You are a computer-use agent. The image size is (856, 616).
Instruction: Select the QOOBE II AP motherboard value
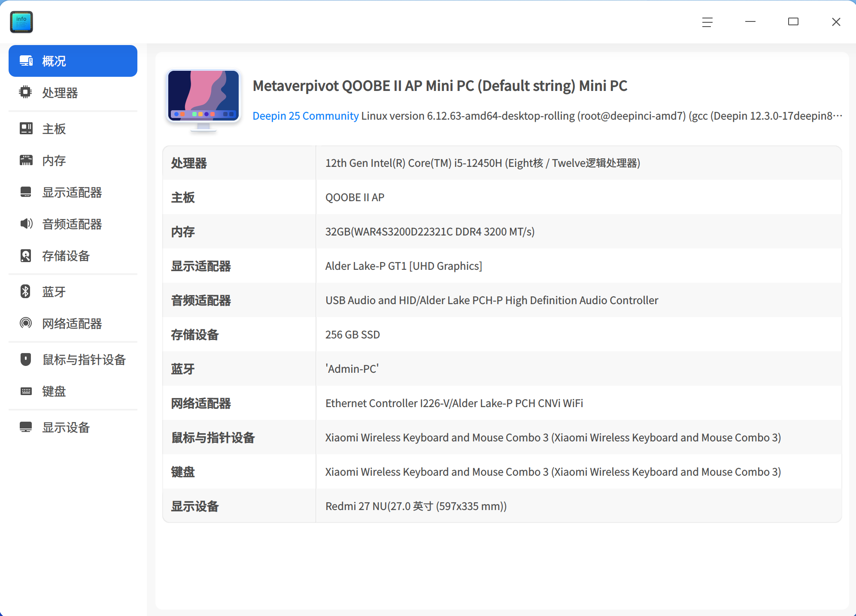coord(355,197)
